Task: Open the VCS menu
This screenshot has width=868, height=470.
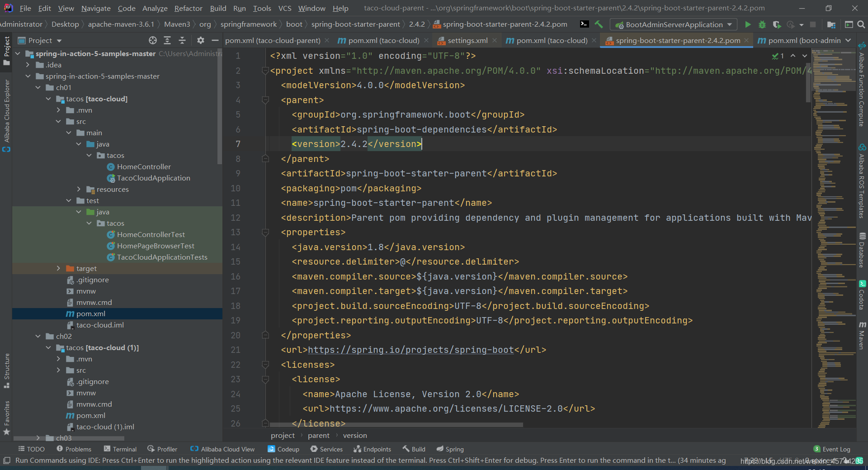Action: pyautogui.click(x=285, y=8)
